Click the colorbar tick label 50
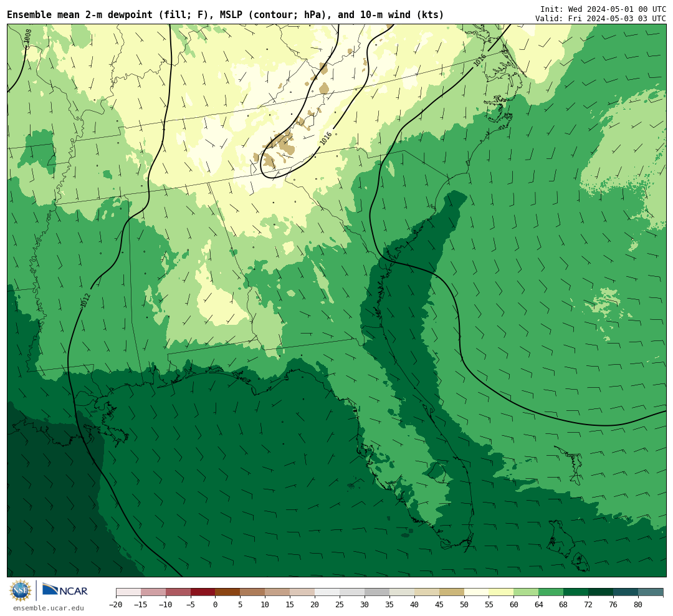 [464, 605]
